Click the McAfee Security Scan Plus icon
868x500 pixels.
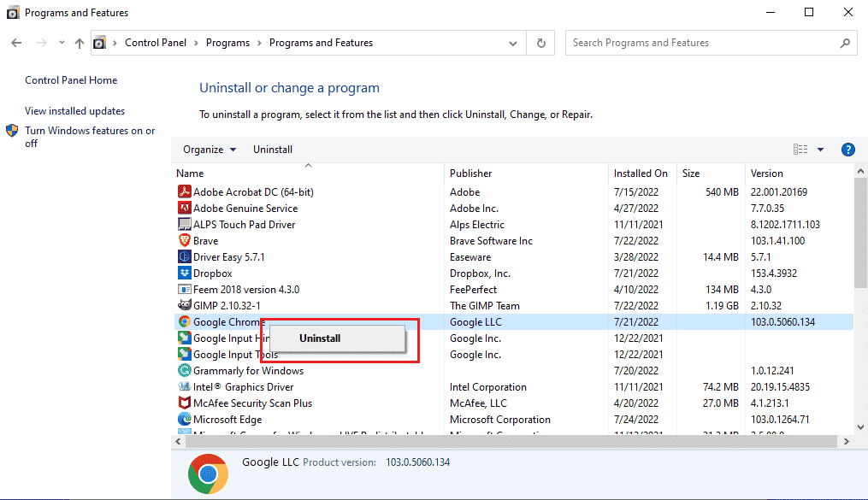click(184, 403)
